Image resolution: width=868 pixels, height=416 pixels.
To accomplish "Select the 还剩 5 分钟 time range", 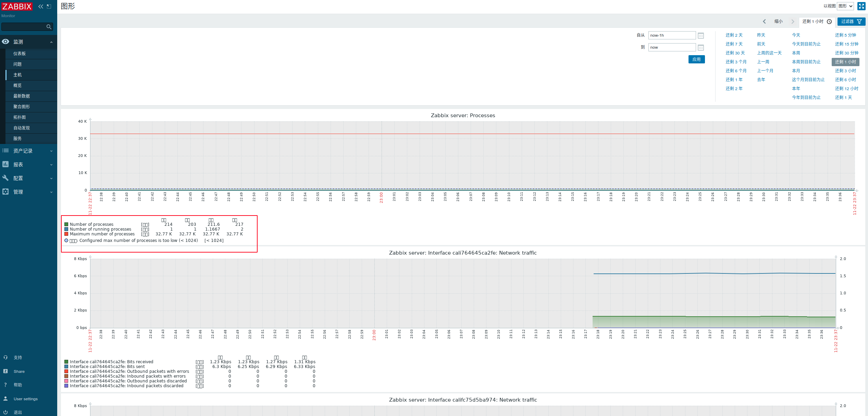I will click(845, 35).
